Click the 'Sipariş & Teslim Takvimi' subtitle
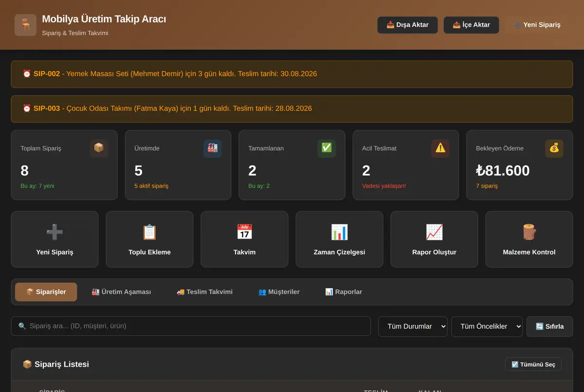The image size is (584, 392). pos(75,33)
